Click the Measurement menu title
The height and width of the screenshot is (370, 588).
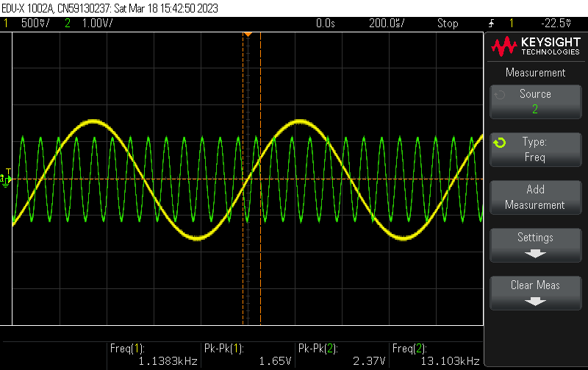pyautogui.click(x=536, y=72)
